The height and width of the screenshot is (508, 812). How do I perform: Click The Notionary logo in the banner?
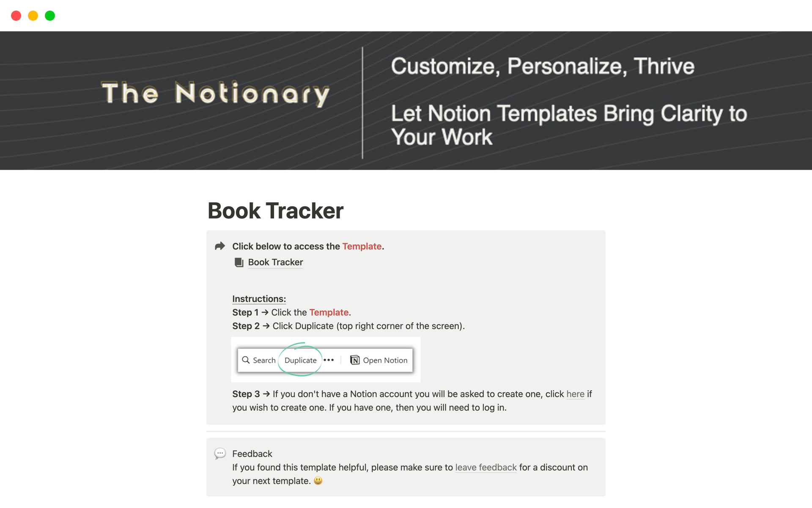(x=216, y=93)
